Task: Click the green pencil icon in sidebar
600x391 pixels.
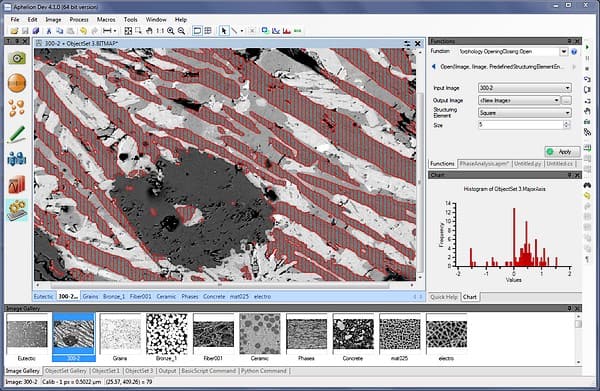Action: (17, 134)
